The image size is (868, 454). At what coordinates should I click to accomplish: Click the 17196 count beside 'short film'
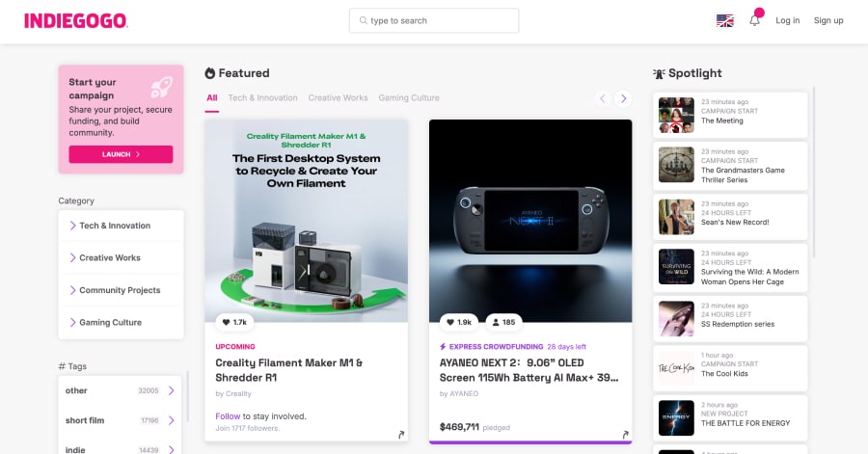point(149,420)
